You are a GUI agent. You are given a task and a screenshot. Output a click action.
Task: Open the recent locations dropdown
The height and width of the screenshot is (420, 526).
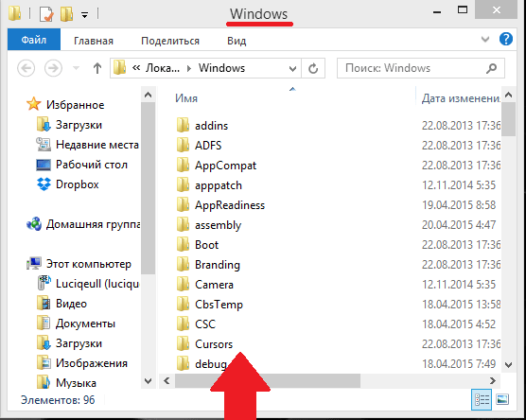[76, 68]
